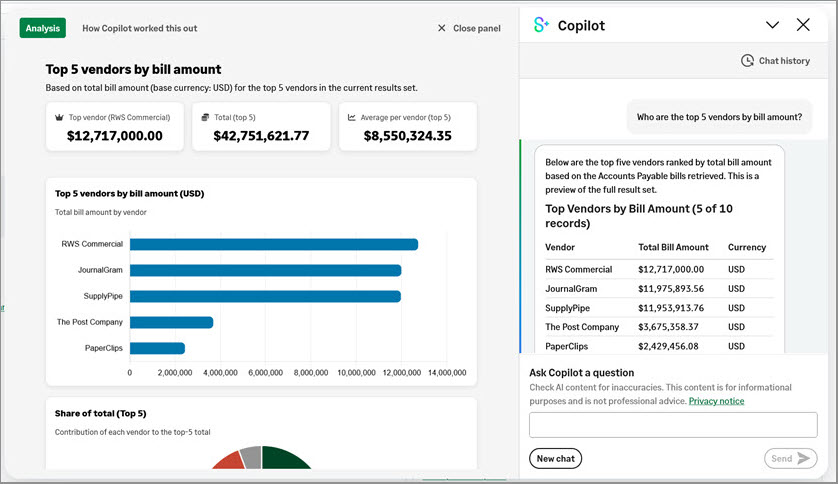Image resolution: width=838 pixels, height=484 pixels.
Task: Open the Privacy notice link
Action: tap(716, 401)
